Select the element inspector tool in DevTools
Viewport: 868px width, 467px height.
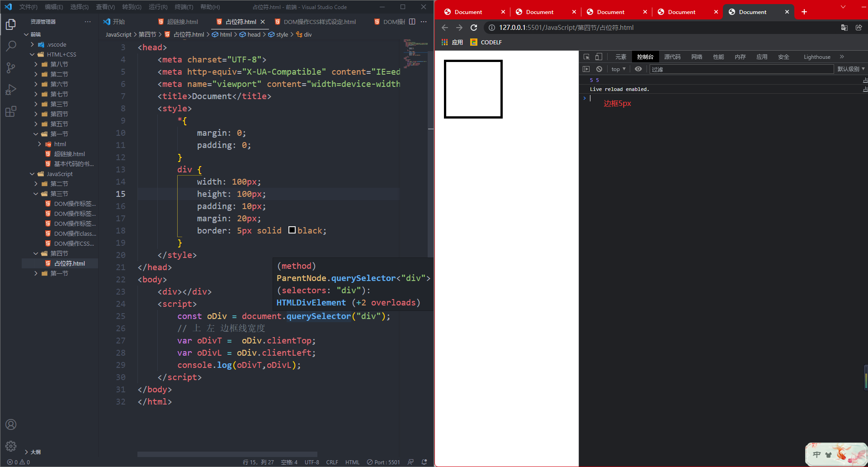point(586,57)
